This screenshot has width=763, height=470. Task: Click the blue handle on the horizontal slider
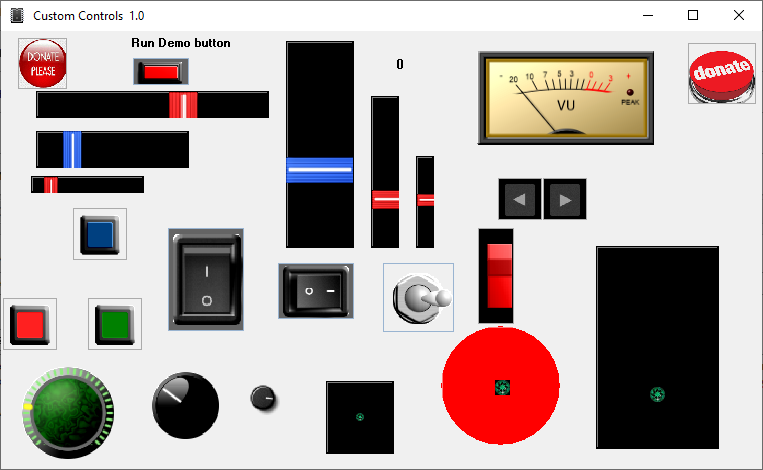point(72,149)
